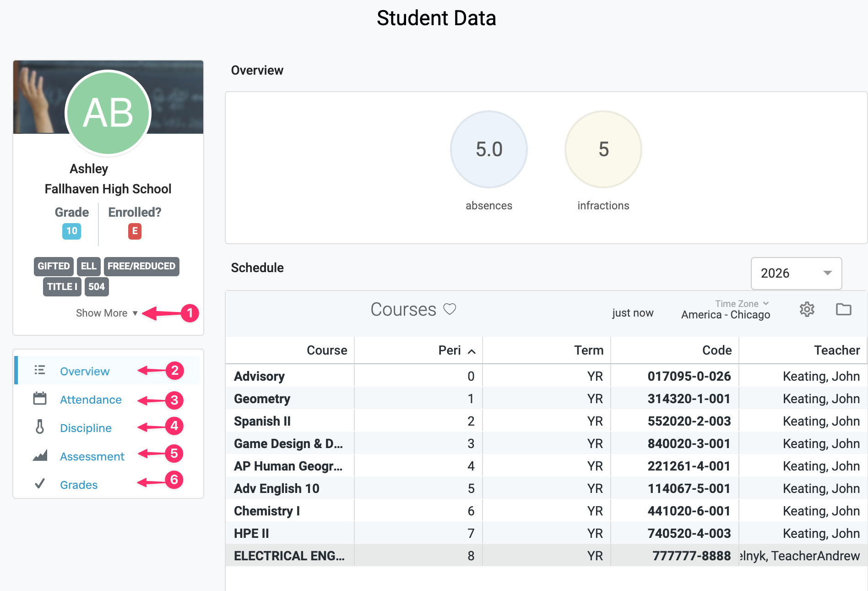Open the Attendance menu item

[91, 399]
